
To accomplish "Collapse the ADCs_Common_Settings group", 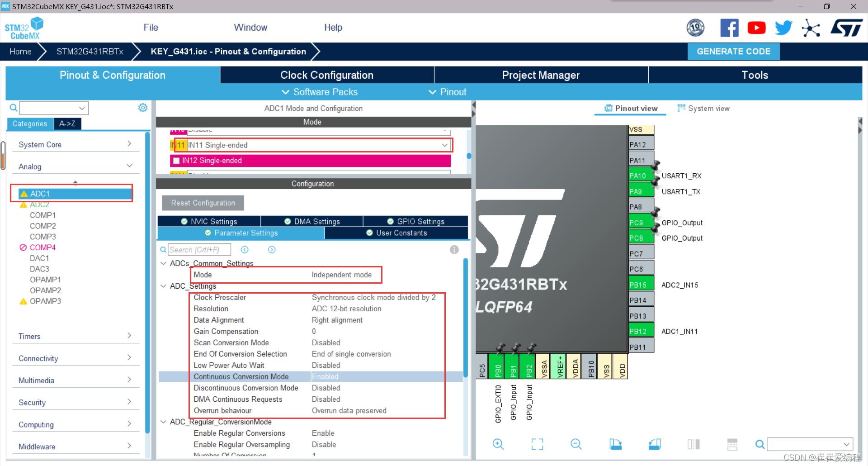I will [x=163, y=263].
